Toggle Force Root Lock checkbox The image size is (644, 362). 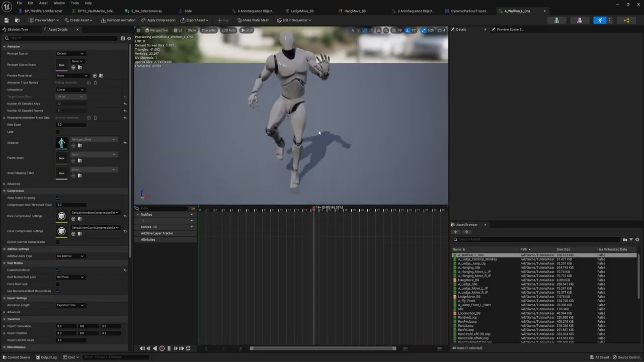pos(57,284)
